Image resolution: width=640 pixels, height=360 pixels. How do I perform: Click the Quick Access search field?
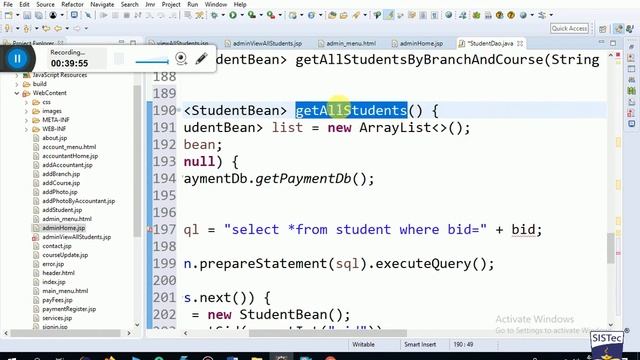click(x=569, y=28)
